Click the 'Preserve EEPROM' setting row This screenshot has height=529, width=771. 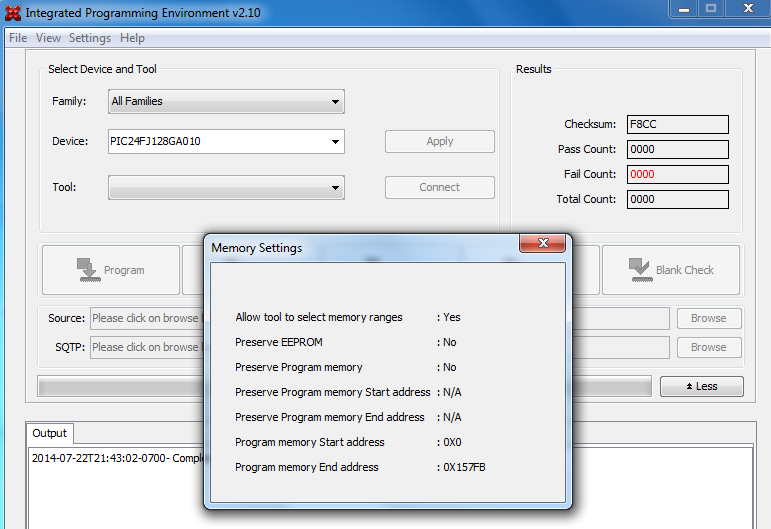coord(346,342)
